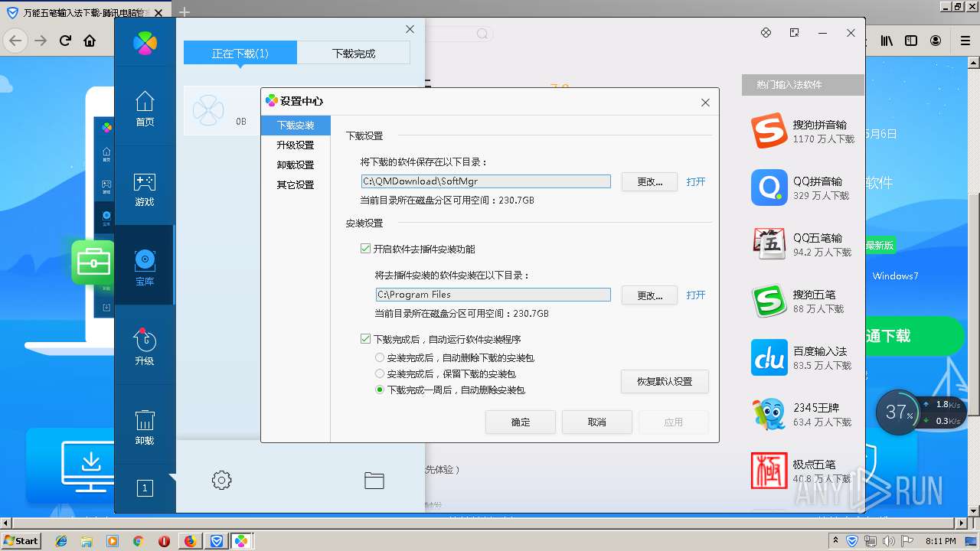
Task: Select 卸载设置 settings category
Action: tap(296, 165)
